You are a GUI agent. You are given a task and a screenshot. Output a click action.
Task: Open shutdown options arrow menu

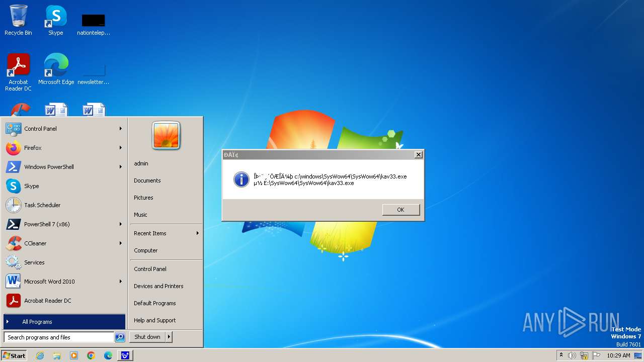[x=169, y=337]
